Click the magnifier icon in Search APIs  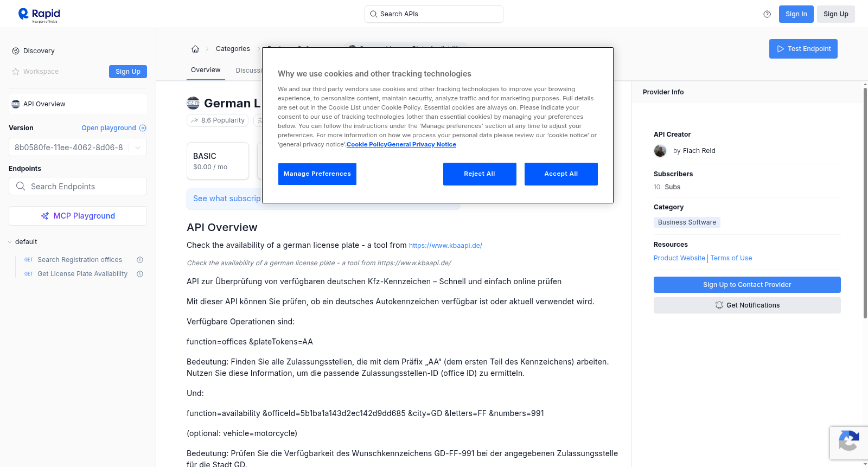tap(374, 14)
